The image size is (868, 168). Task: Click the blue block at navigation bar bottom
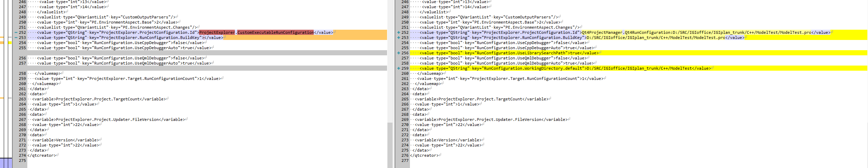(6, 163)
